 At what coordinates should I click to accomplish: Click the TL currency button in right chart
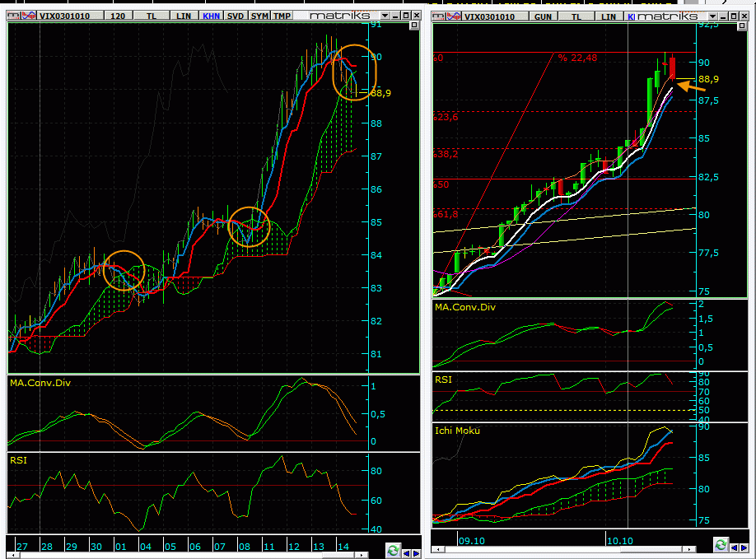[577, 16]
